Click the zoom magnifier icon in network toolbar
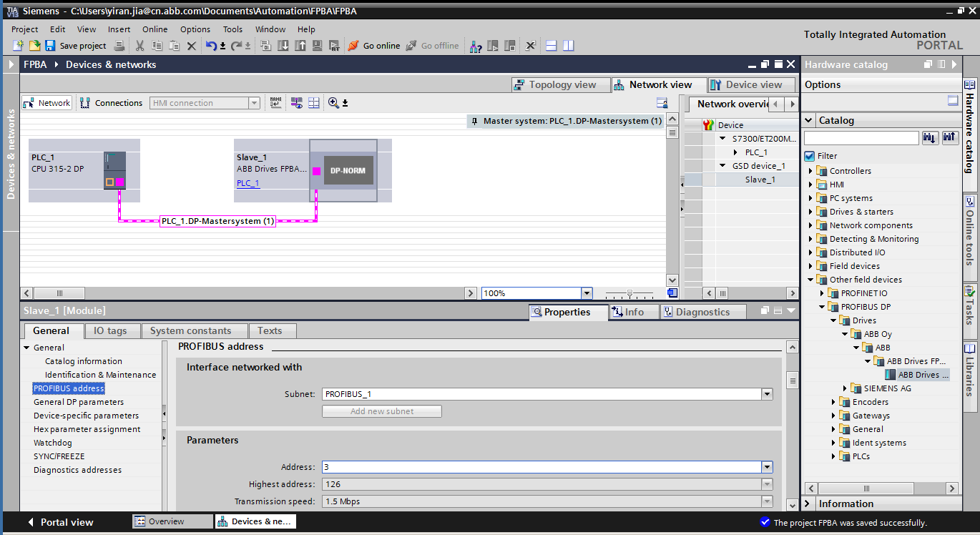 [x=333, y=103]
